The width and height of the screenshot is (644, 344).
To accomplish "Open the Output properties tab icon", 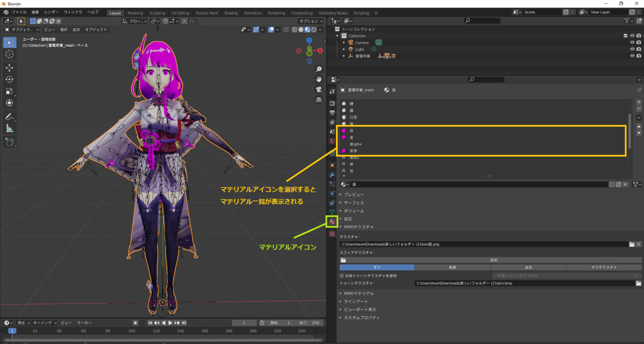I will pos(332,112).
